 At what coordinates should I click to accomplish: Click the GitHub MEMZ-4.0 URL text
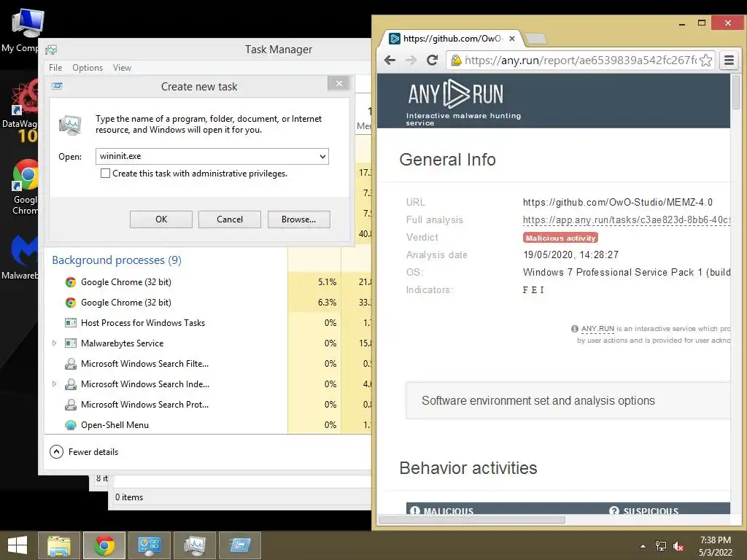617,202
